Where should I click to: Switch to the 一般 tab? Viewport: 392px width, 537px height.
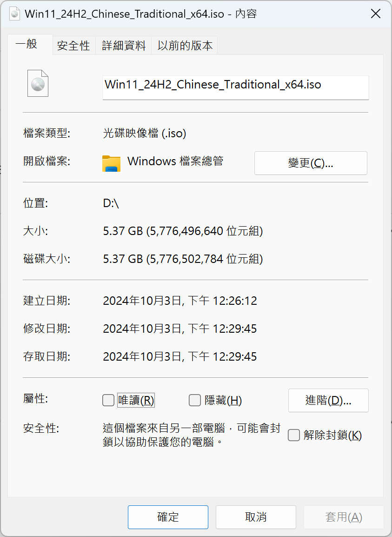[27, 45]
